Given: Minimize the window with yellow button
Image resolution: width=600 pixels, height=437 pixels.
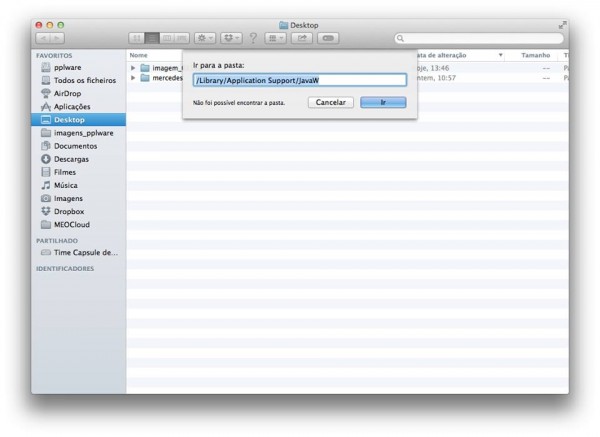Looking at the screenshot, I should [49, 25].
